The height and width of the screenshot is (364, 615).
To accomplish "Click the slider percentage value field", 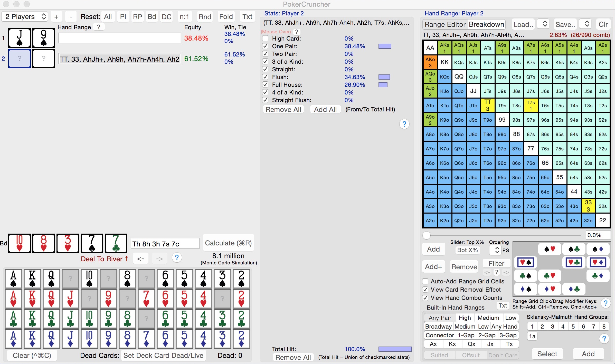I will pos(598,235).
